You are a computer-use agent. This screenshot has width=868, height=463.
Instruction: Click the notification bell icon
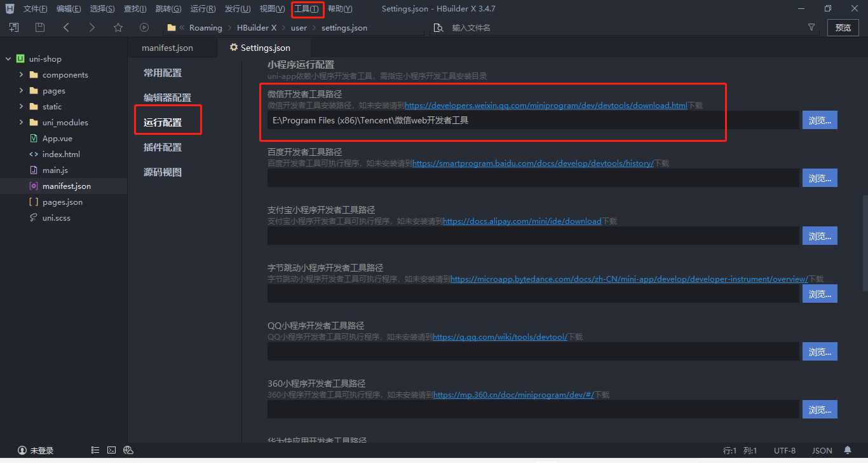coord(848,450)
